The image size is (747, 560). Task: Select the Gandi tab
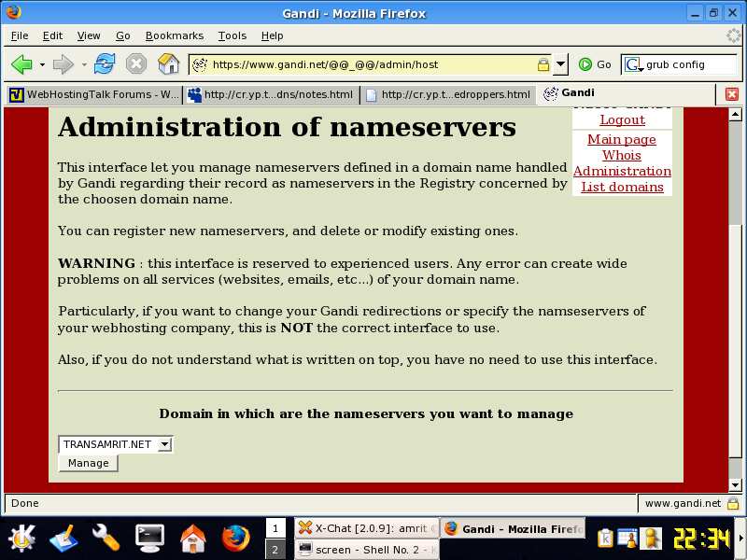coord(626,93)
